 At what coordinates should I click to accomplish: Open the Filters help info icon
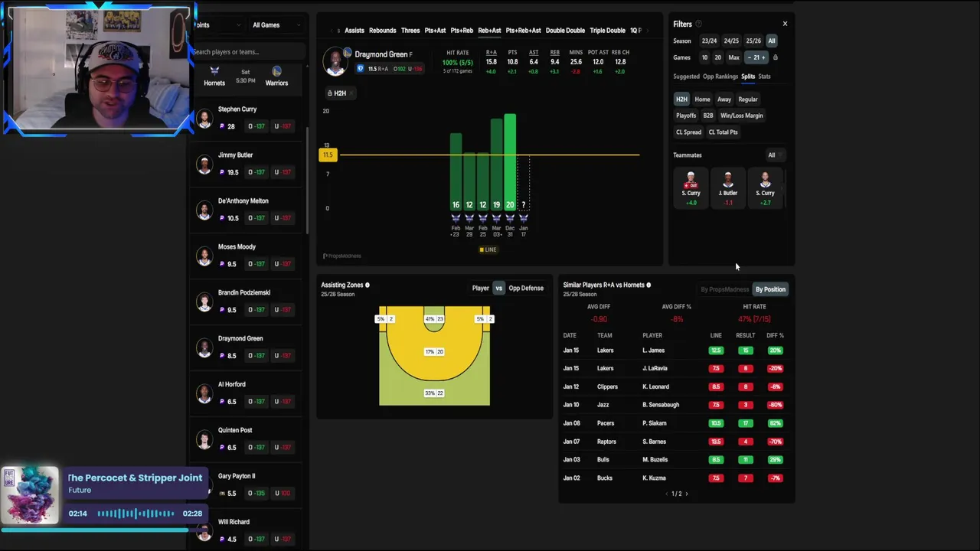coord(698,24)
